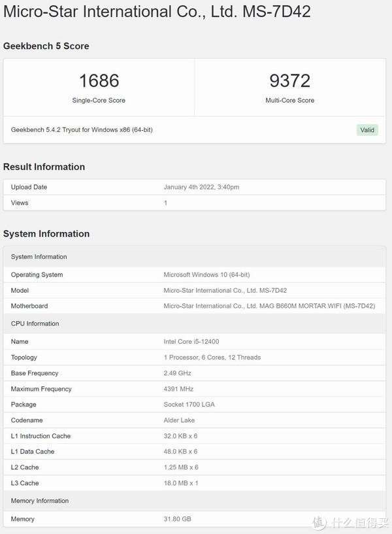Click the Model row label
This screenshot has width=392, height=534.
coord(20,290)
